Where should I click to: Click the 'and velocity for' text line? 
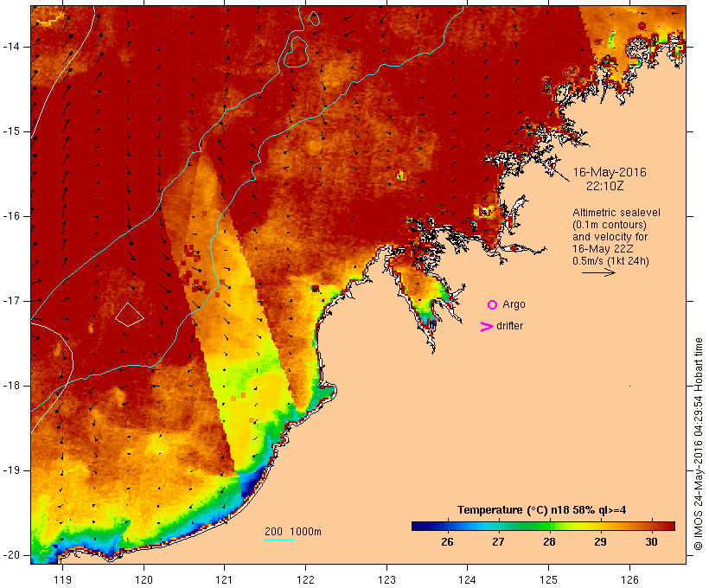(x=610, y=237)
